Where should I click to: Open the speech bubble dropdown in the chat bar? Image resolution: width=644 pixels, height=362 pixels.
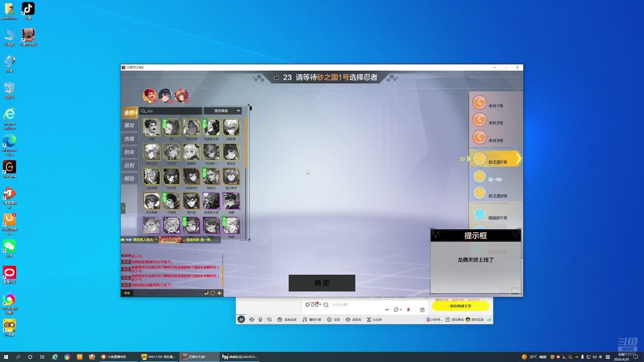coord(397,310)
